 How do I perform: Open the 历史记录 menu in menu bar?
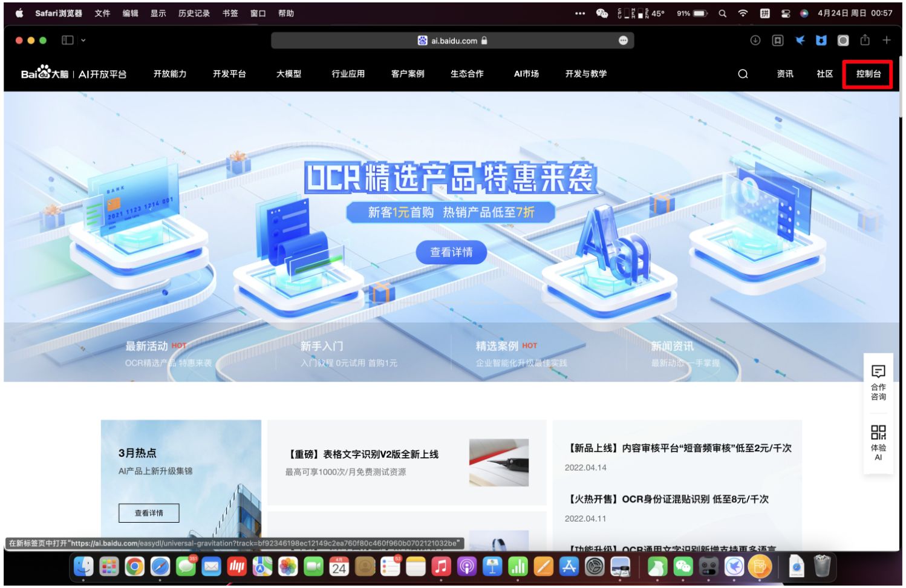coord(194,13)
